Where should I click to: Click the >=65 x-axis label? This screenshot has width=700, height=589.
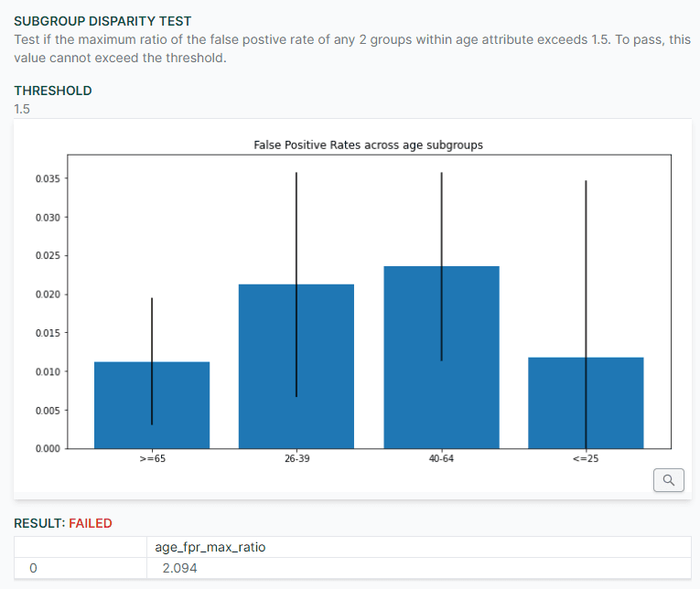[x=152, y=458]
